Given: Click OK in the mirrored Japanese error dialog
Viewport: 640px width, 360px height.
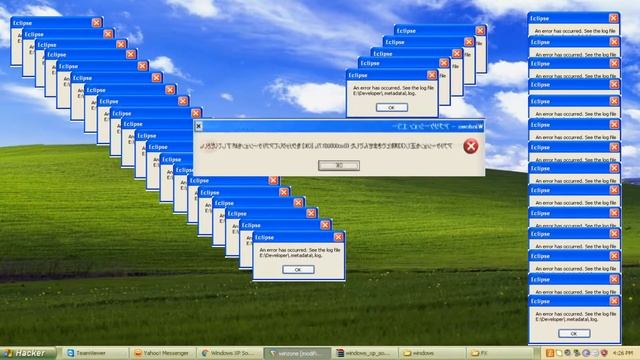Looking at the screenshot, I should (339, 165).
